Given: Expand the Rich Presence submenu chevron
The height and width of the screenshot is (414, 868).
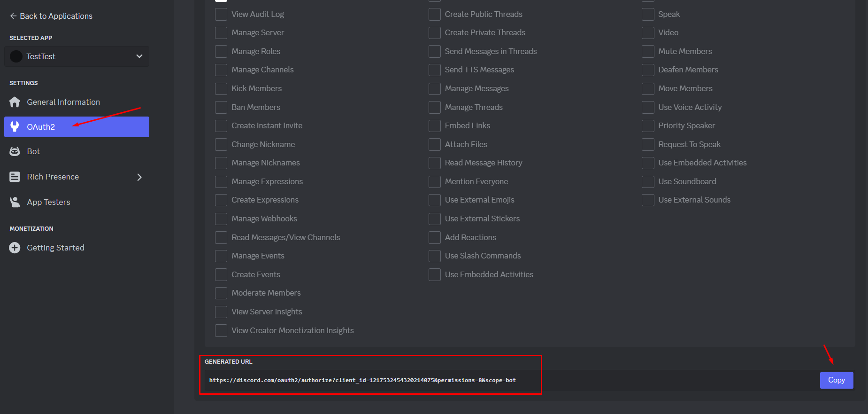Looking at the screenshot, I should [x=139, y=177].
